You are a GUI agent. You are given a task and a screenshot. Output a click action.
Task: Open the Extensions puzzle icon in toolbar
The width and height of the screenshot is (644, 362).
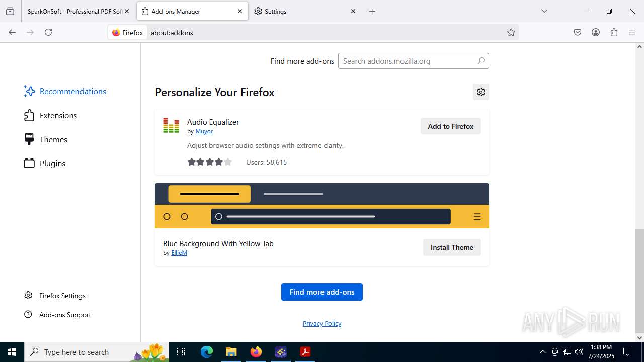pyautogui.click(x=614, y=32)
